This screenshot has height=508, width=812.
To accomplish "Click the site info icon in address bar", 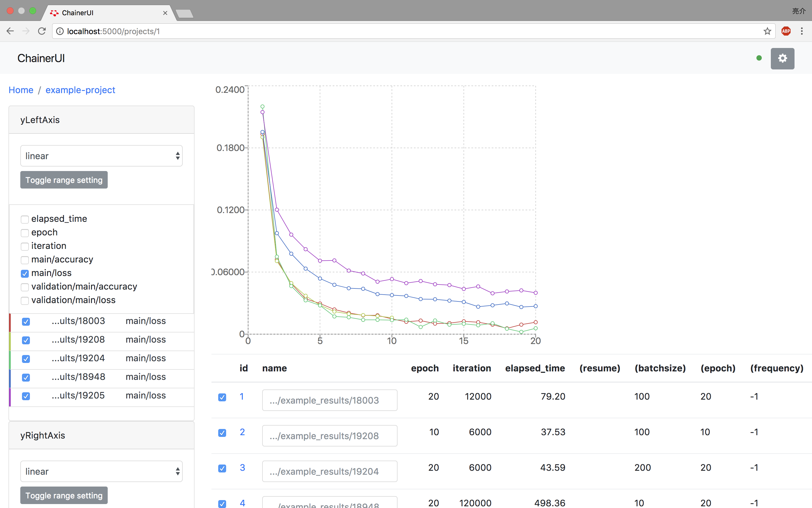I will click(60, 31).
